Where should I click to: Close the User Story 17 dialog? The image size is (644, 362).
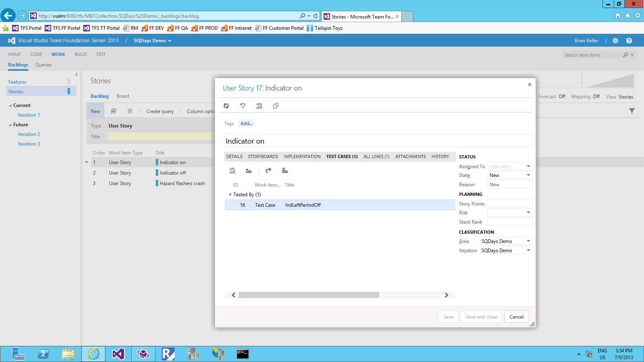(530, 84)
